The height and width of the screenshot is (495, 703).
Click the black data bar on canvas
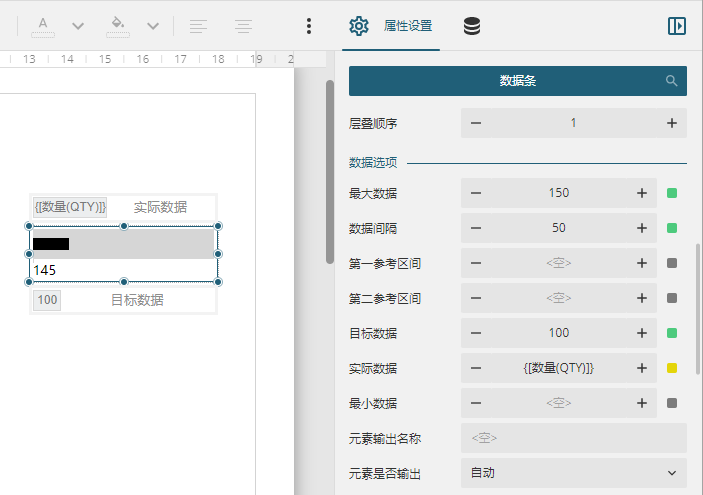(51, 243)
